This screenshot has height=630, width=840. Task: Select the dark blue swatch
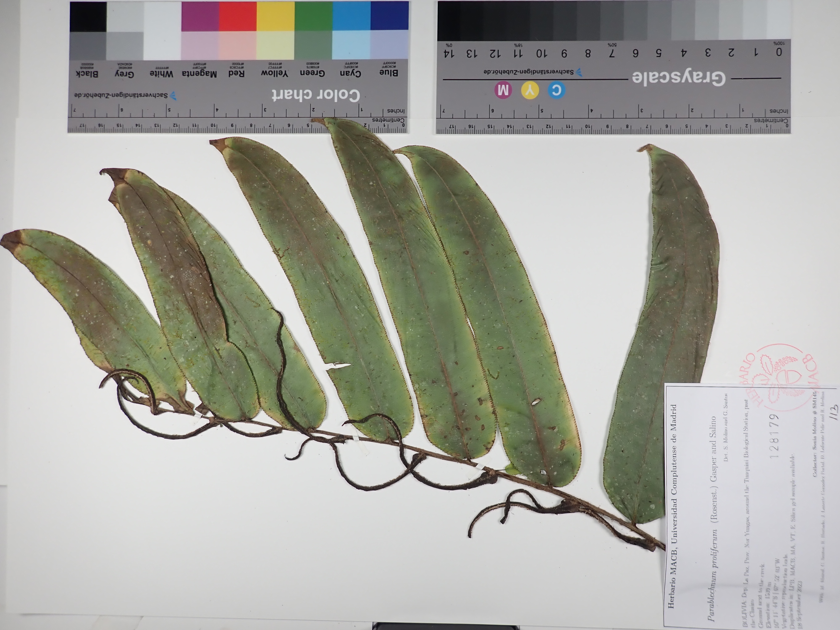[390, 16]
